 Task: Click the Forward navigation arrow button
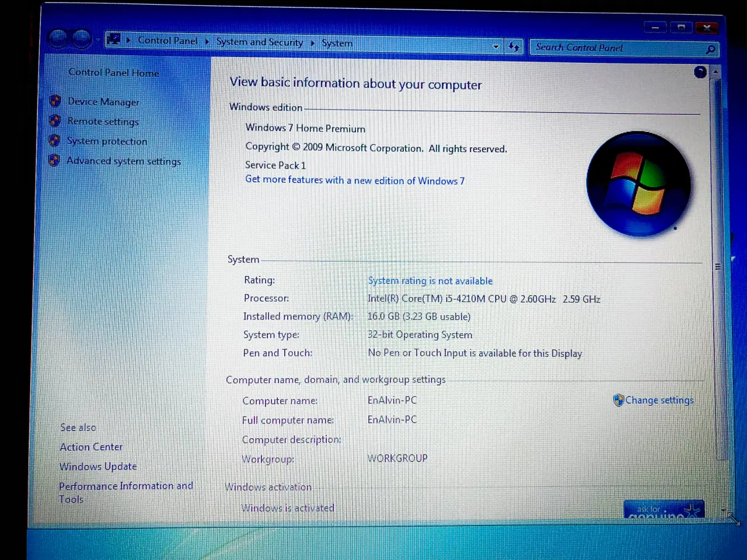coord(82,39)
